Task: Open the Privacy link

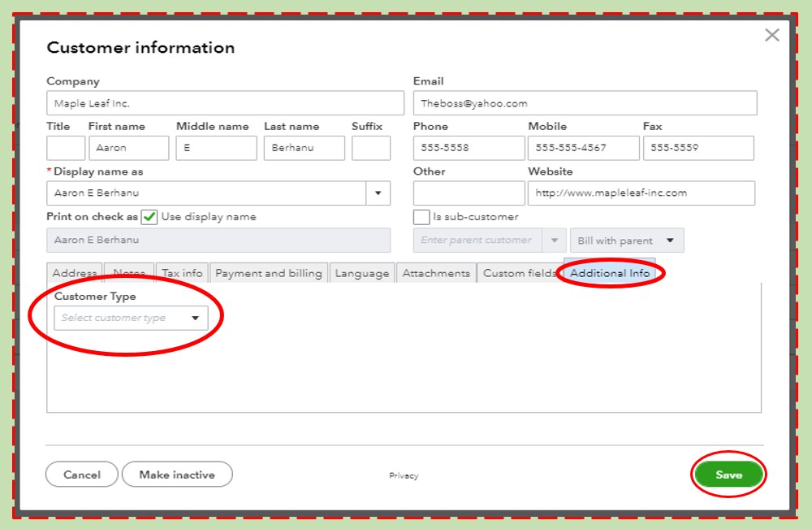Action: point(404,476)
